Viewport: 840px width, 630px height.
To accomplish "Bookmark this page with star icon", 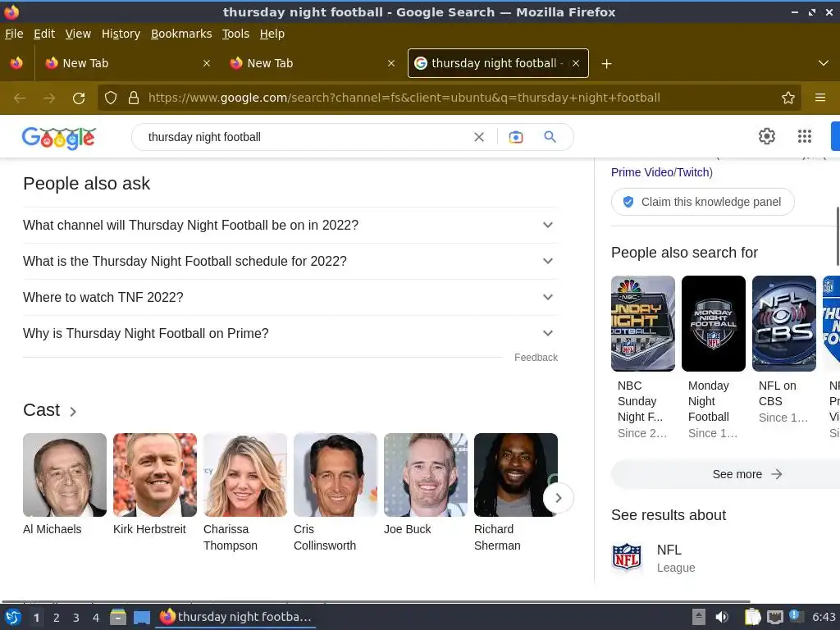I will point(788,98).
